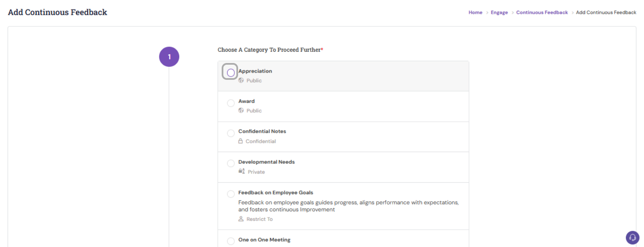Viewport: 644px width, 247px height.
Task: Click the Appreciation category title
Action: point(255,71)
